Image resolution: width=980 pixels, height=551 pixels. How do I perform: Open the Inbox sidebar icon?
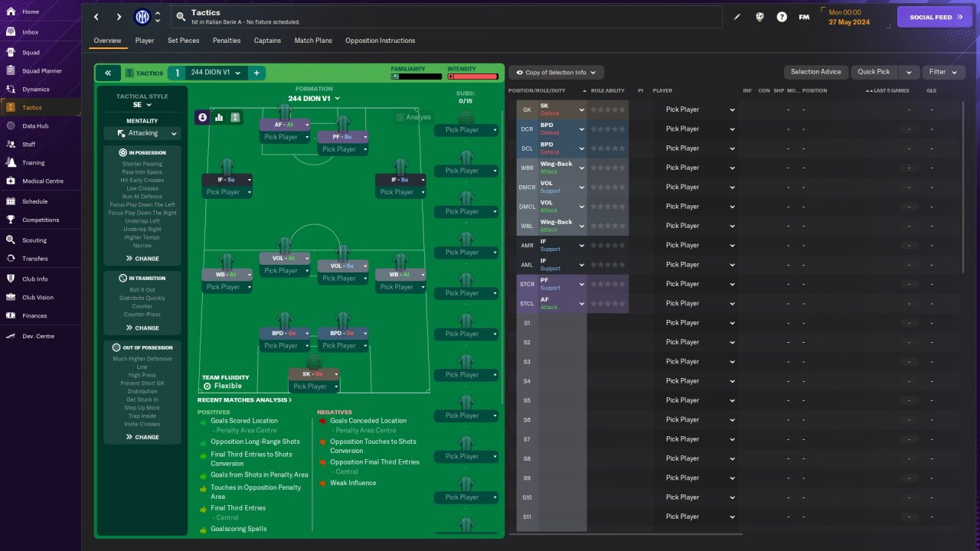(11, 32)
